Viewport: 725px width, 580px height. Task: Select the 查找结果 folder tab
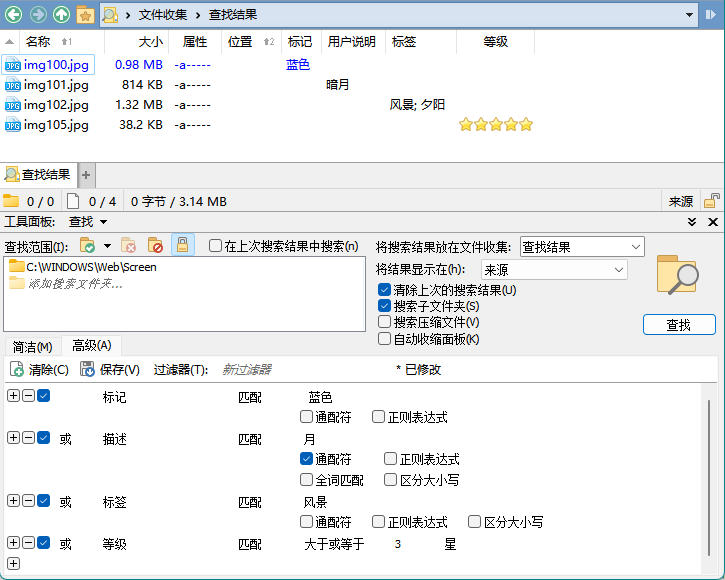[x=39, y=175]
